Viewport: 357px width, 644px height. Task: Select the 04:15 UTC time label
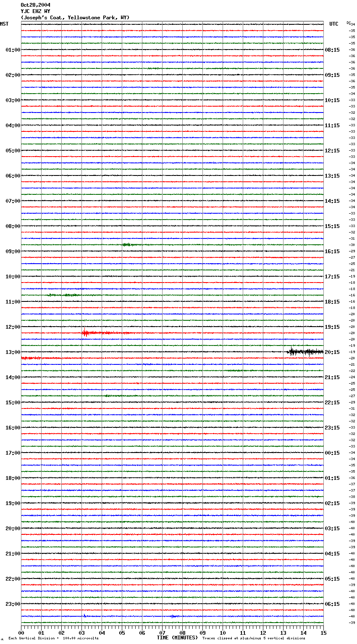pos(332,554)
